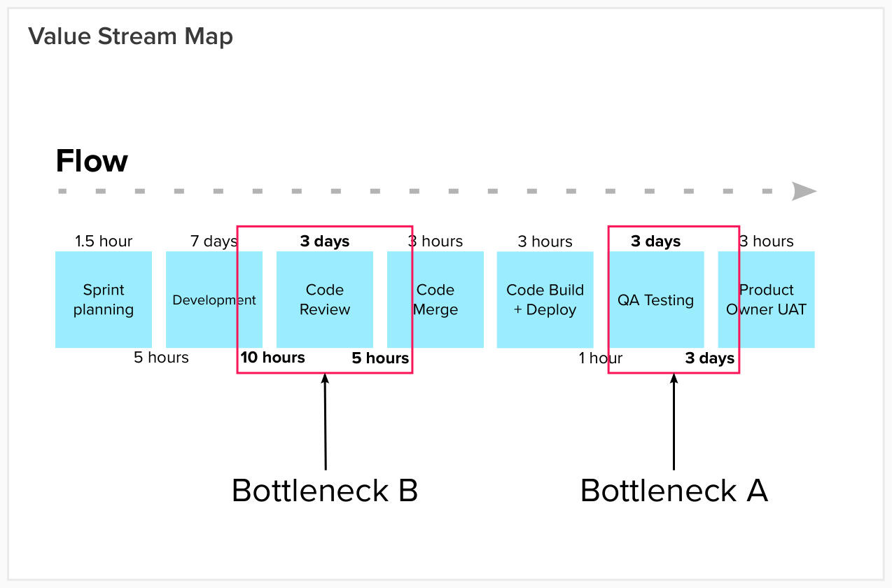Click the Bottleneck A label
The image size is (892, 588).
tap(674, 491)
